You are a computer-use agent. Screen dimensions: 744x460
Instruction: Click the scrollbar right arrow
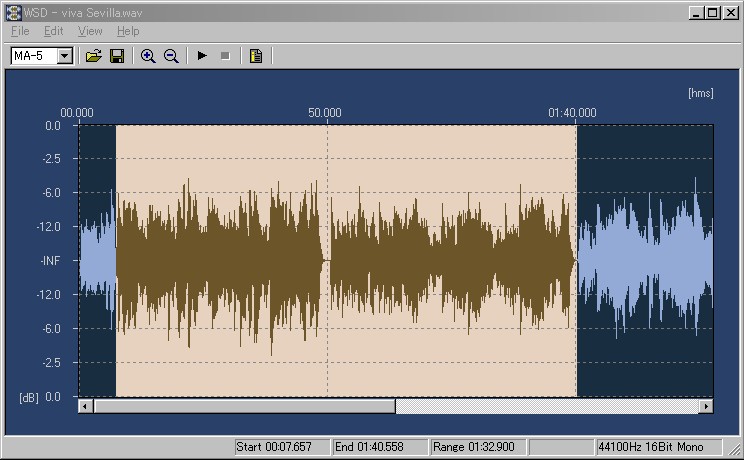click(x=706, y=406)
